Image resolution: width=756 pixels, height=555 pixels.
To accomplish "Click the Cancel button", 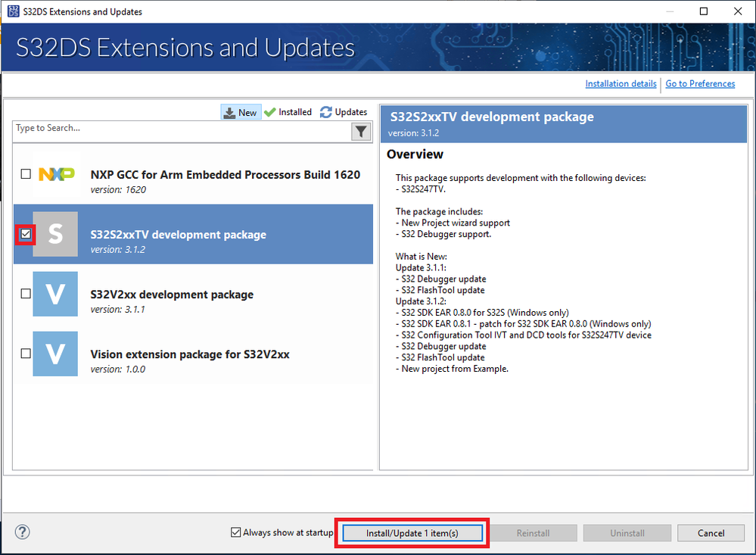I will click(711, 533).
